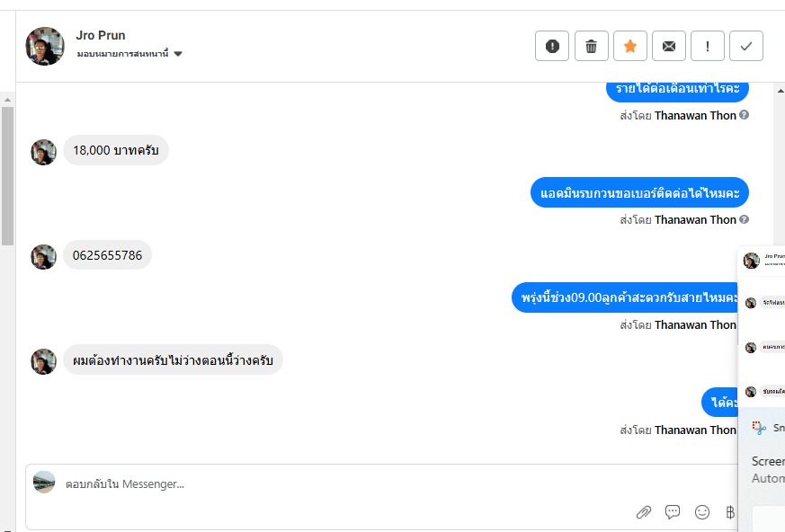Mark conversation unread with envelope icon
This screenshot has height=532, width=785.
[x=669, y=46]
